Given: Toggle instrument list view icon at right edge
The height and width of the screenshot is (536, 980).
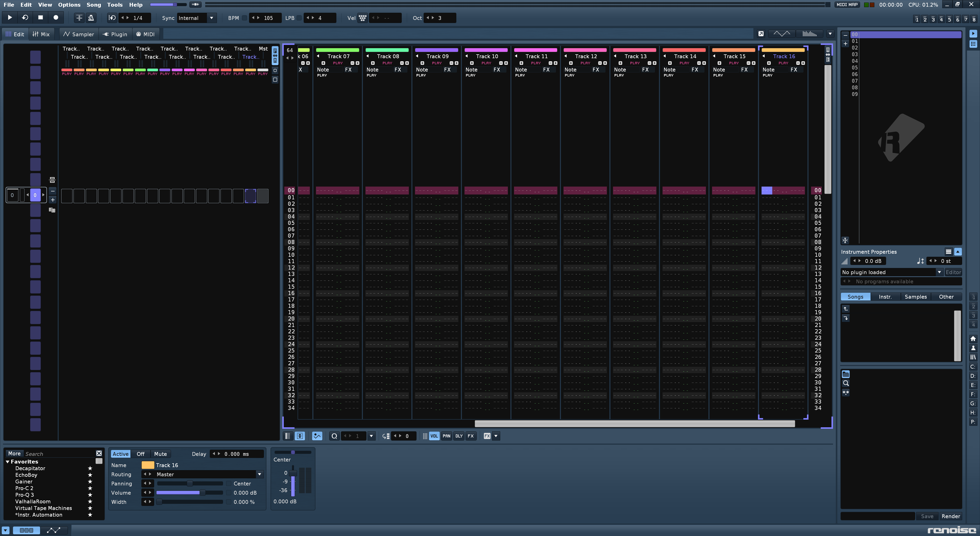Looking at the screenshot, I should [x=973, y=44].
